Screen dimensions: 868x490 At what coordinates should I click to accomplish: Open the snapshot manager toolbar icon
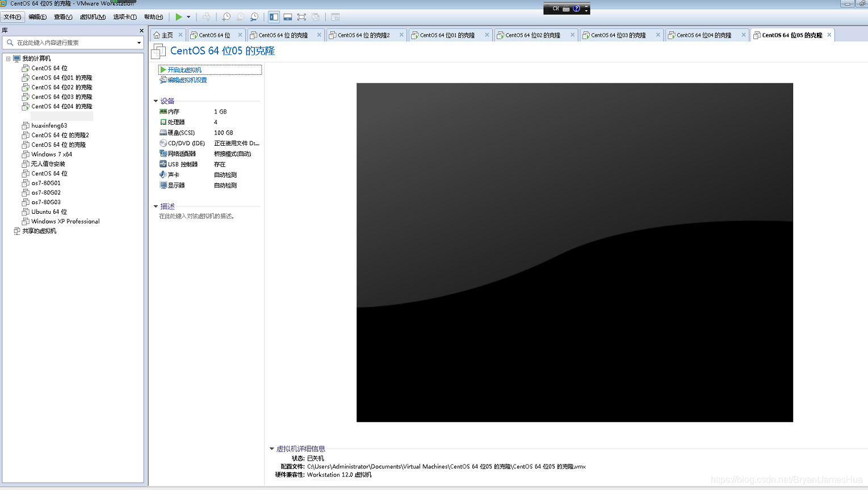click(x=254, y=16)
